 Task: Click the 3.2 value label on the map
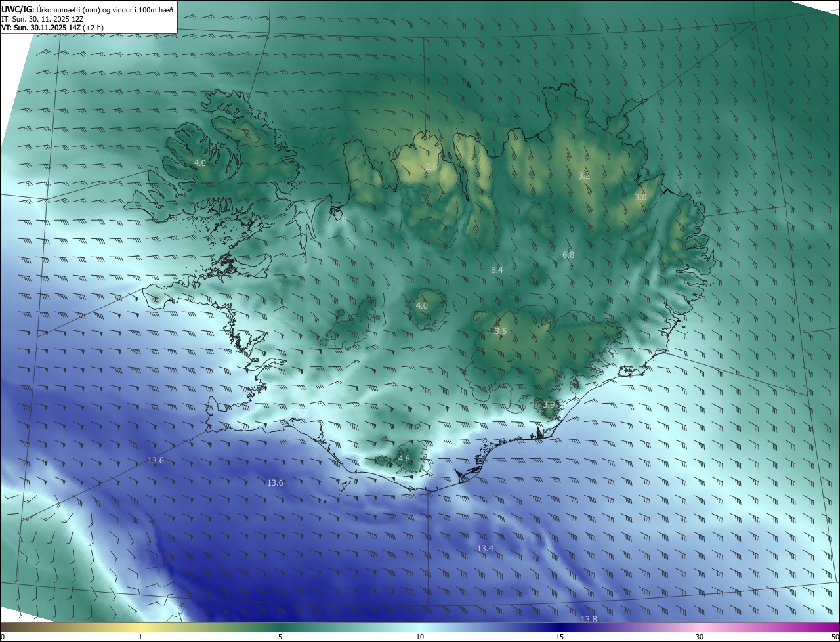pyautogui.click(x=584, y=175)
